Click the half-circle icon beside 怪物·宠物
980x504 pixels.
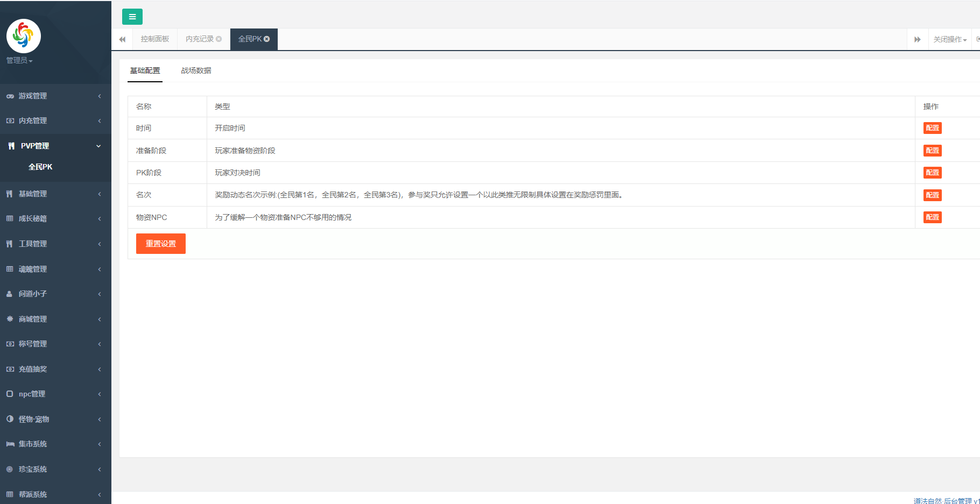(x=10, y=419)
